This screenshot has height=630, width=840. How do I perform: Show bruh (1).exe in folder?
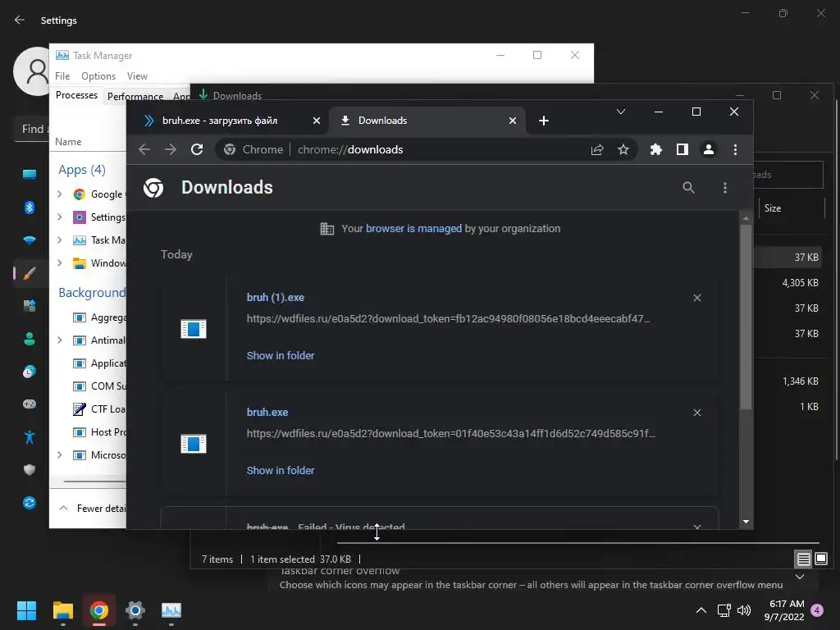[281, 355]
